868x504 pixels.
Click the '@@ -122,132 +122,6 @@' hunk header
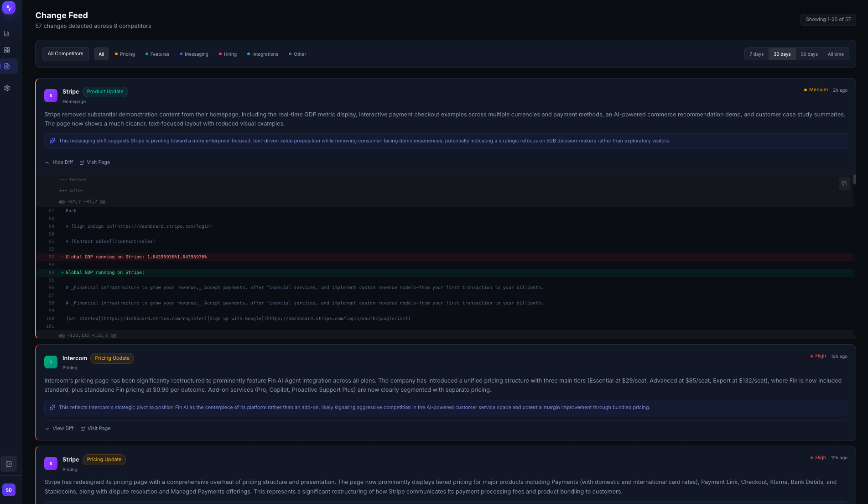88,335
